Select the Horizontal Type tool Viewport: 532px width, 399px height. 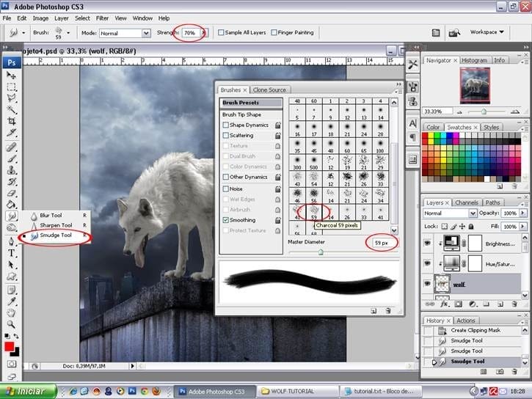pos(11,253)
